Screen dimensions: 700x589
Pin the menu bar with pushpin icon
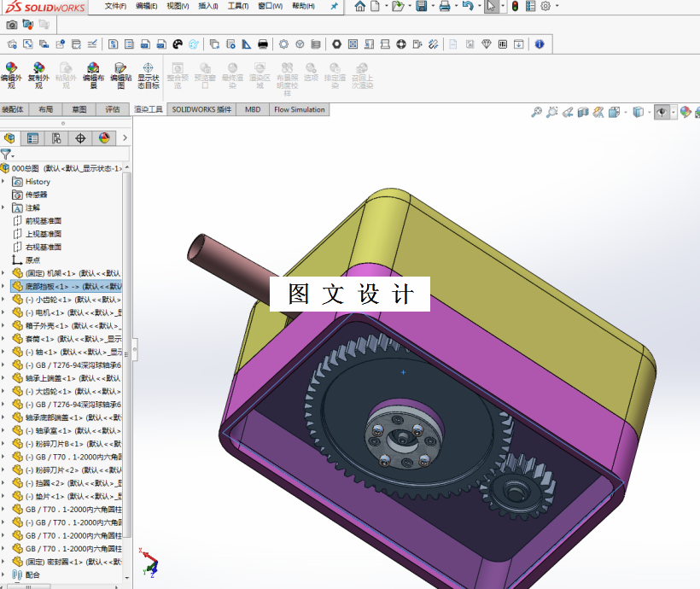pos(334,6)
